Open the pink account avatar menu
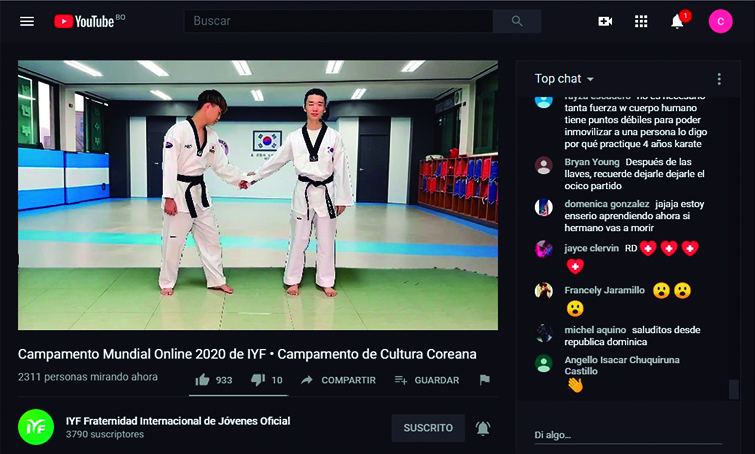The height and width of the screenshot is (454, 755). [720, 21]
